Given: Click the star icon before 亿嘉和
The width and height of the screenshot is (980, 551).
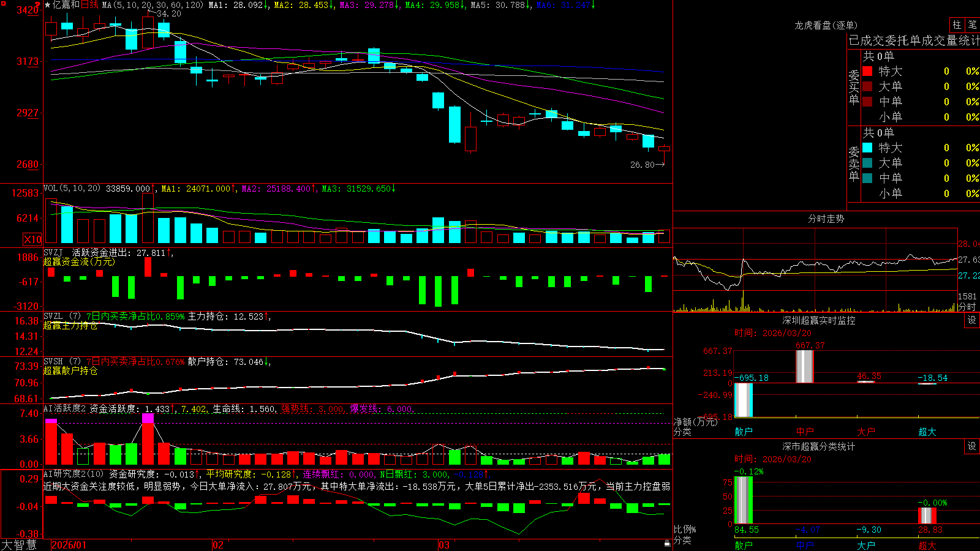Looking at the screenshot, I should tap(48, 5).
